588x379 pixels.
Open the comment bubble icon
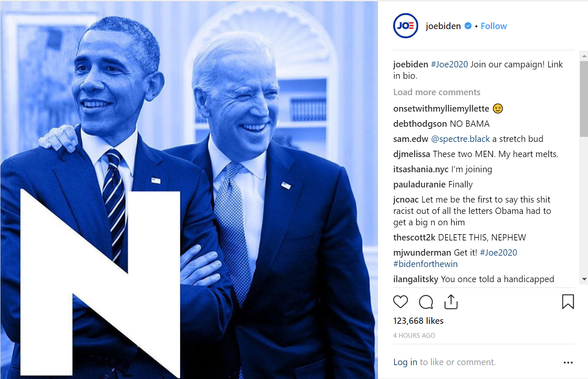coord(426,302)
